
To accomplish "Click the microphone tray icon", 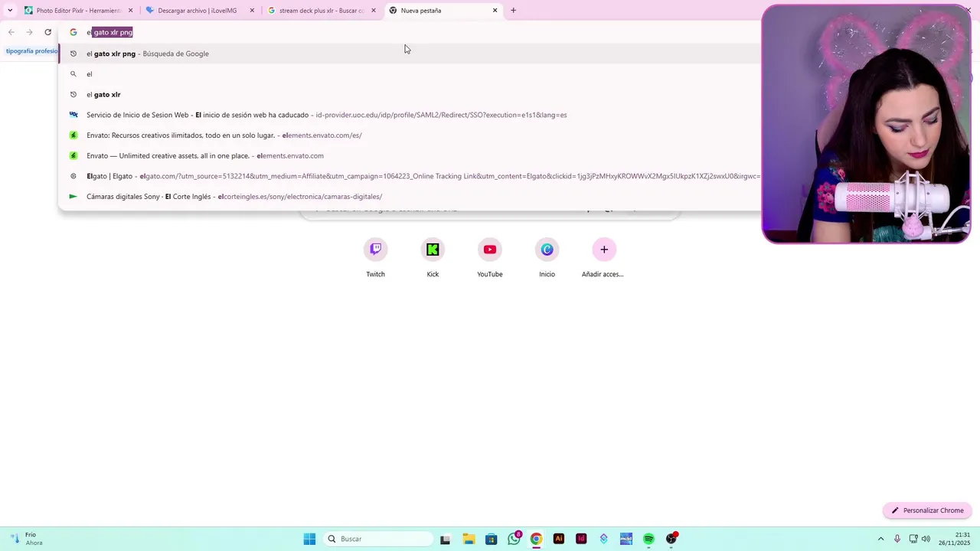I will tap(897, 539).
